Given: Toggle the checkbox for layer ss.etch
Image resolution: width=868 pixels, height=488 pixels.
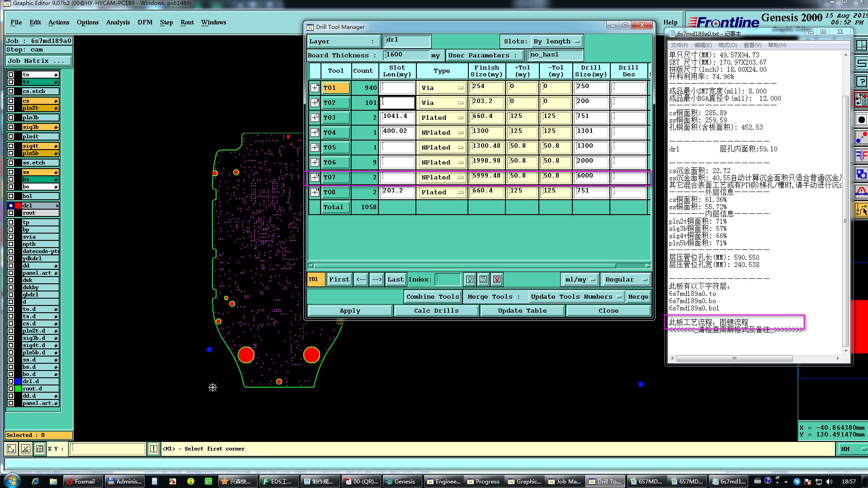Looking at the screenshot, I should point(11,163).
